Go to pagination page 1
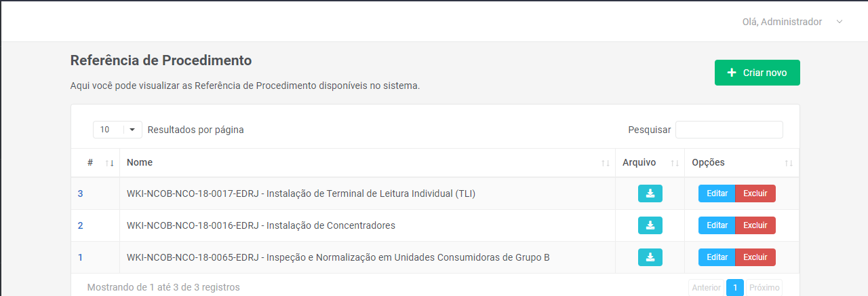Image resolution: width=868 pixels, height=296 pixels. click(735, 288)
